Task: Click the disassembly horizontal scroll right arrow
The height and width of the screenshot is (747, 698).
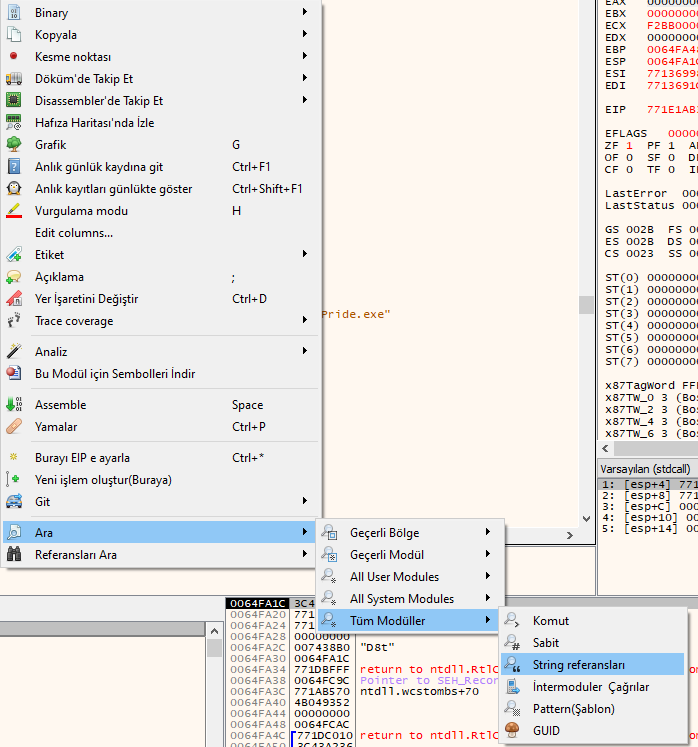Action: [570, 535]
